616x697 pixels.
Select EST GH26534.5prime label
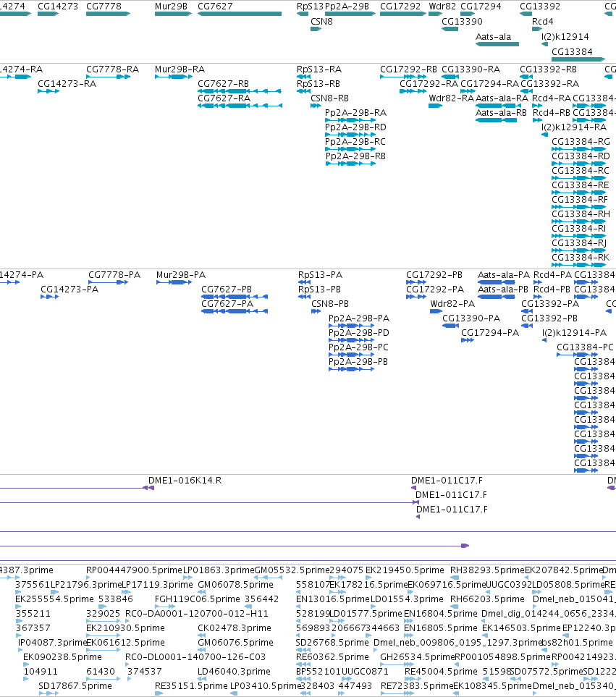click(x=418, y=657)
